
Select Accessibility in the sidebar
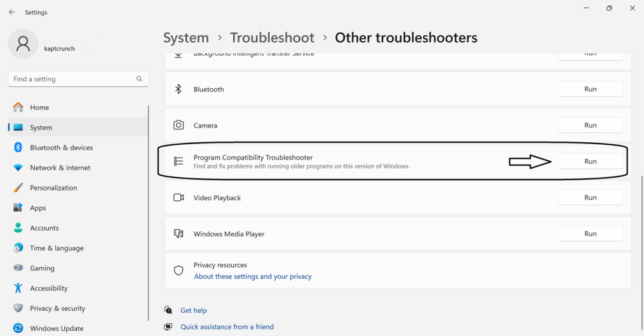[x=48, y=288]
